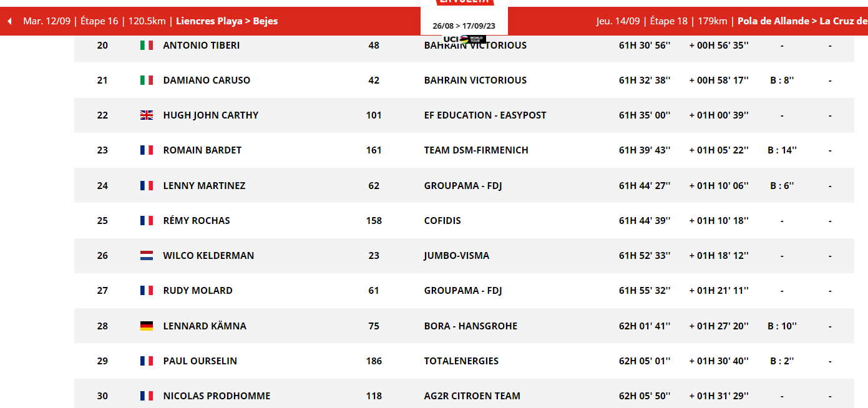This screenshot has height=408, width=868.
Task: Select rider Damiano Caruso
Action: pyautogui.click(x=207, y=80)
